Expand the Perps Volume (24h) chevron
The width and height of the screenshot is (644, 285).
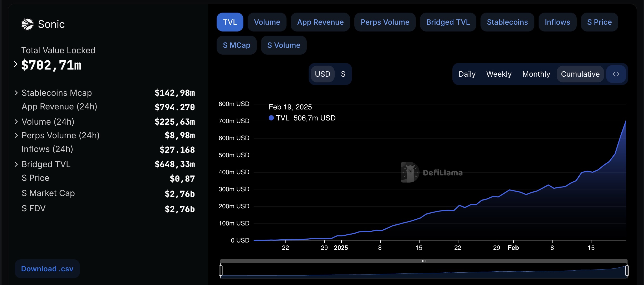coord(16,135)
